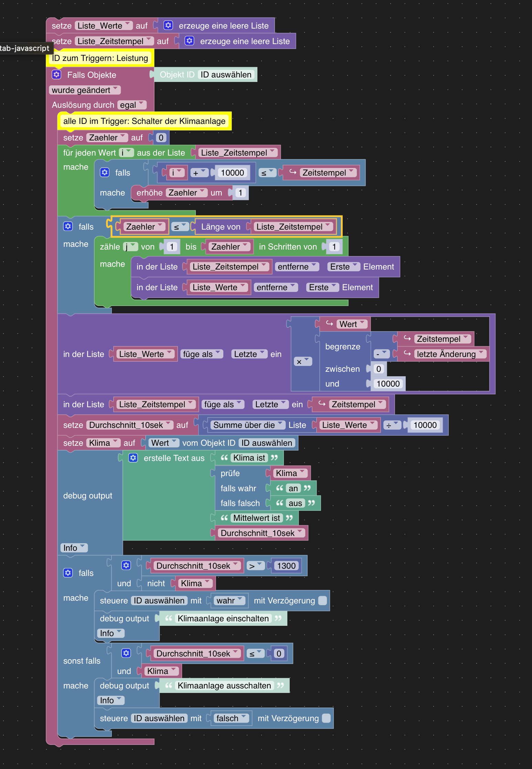The image size is (532, 769).
Task: Open gear of 'und' block with Durchschnitt_10sek ≤ 0
Action: click(126, 653)
